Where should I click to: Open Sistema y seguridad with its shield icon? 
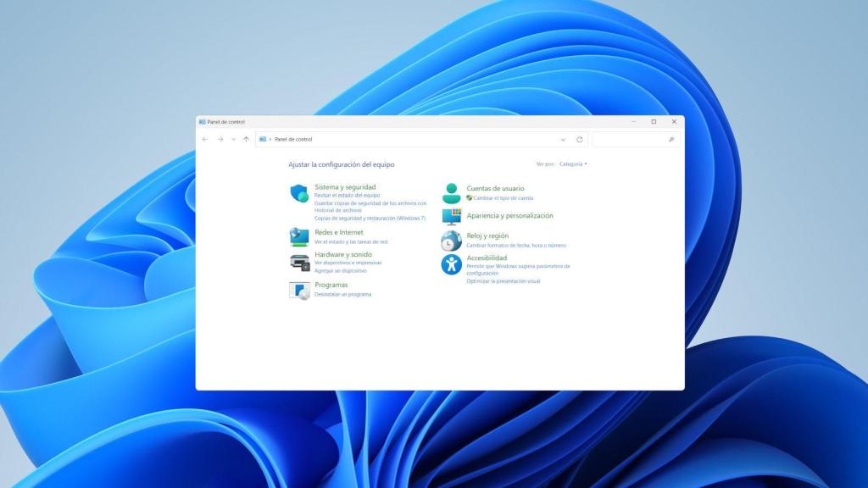298,191
